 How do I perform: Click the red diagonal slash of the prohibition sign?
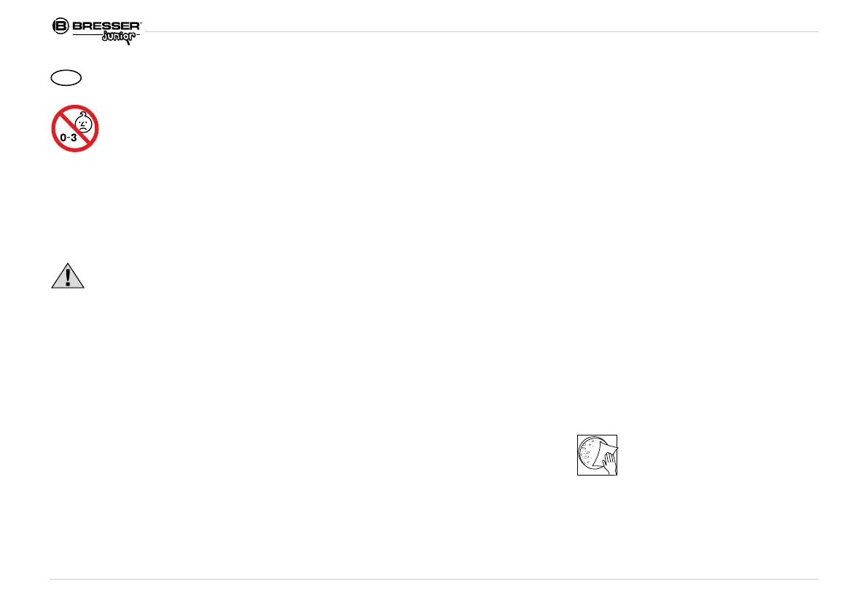pyautogui.click(x=66, y=120)
